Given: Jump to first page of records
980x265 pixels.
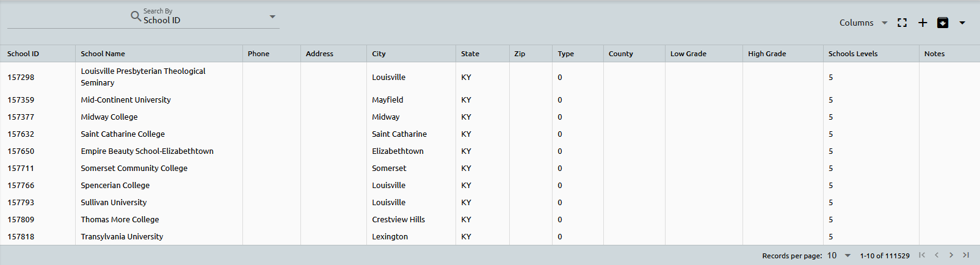Looking at the screenshot, I should tap(922, 255).
